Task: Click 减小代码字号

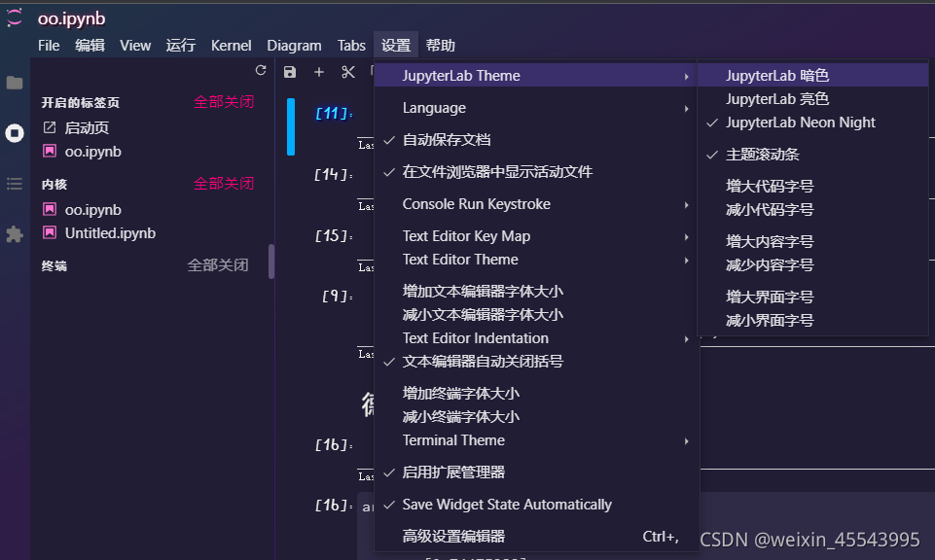Action: [x=812, y=210]
